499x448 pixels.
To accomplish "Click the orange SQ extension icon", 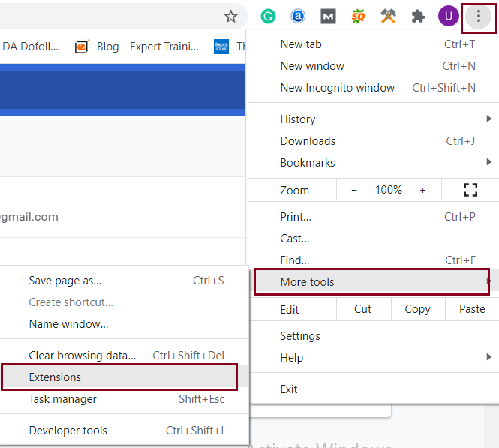I will (358, 16).
